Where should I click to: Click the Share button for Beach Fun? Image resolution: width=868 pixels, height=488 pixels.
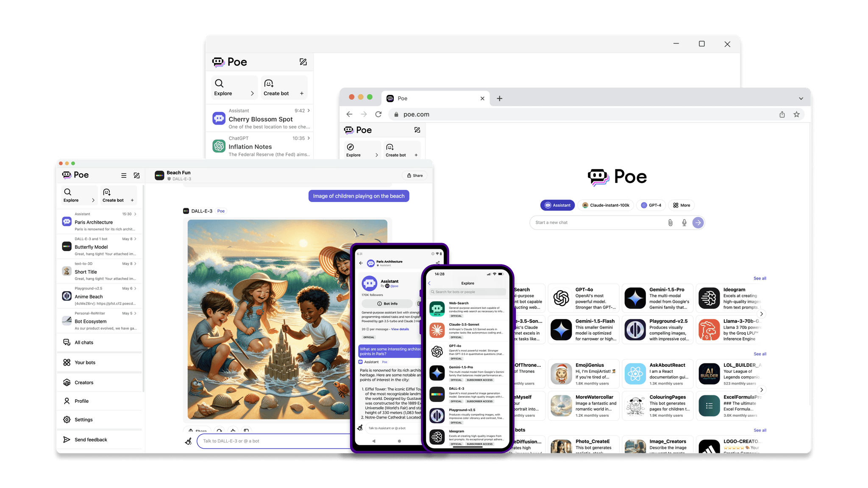[415, 175]
